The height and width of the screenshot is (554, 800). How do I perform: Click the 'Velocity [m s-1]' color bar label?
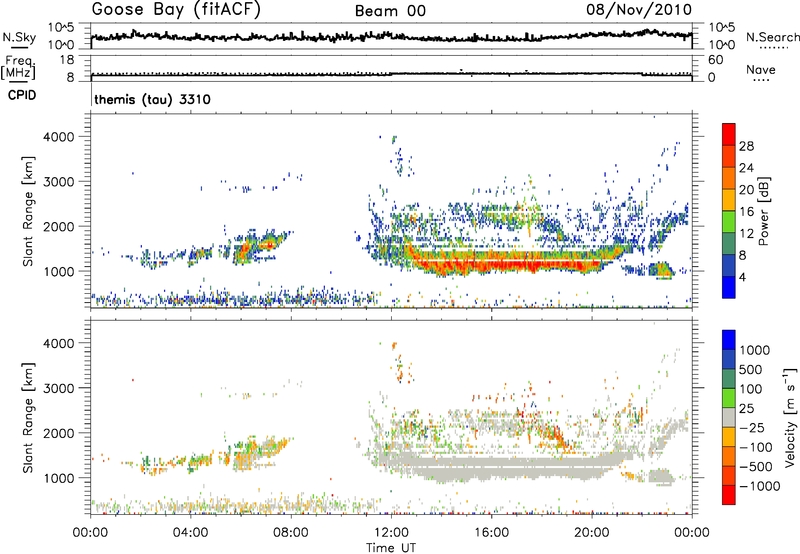pos(790,417)
